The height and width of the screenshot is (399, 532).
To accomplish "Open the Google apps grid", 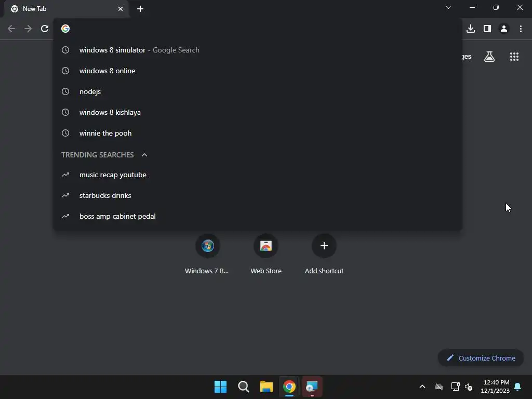I will tap(514, 57).
